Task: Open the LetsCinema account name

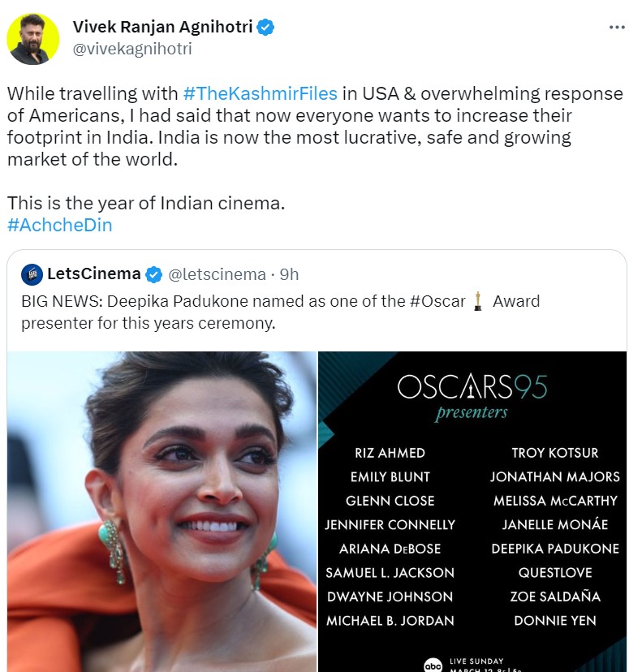Action: point(93,274)
